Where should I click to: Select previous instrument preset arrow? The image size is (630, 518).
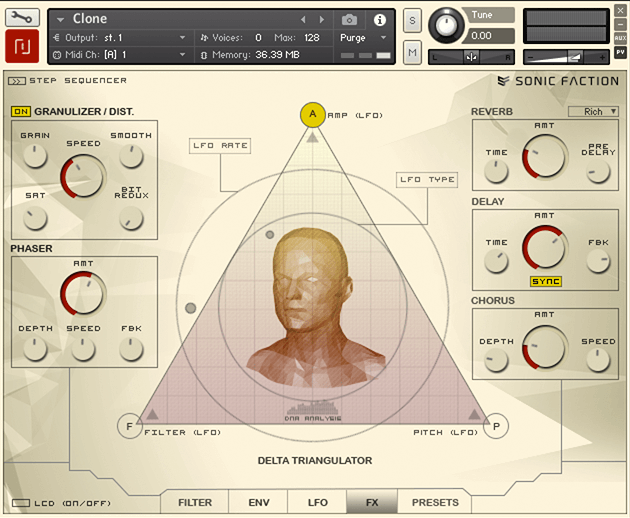(x=303, y=19)
